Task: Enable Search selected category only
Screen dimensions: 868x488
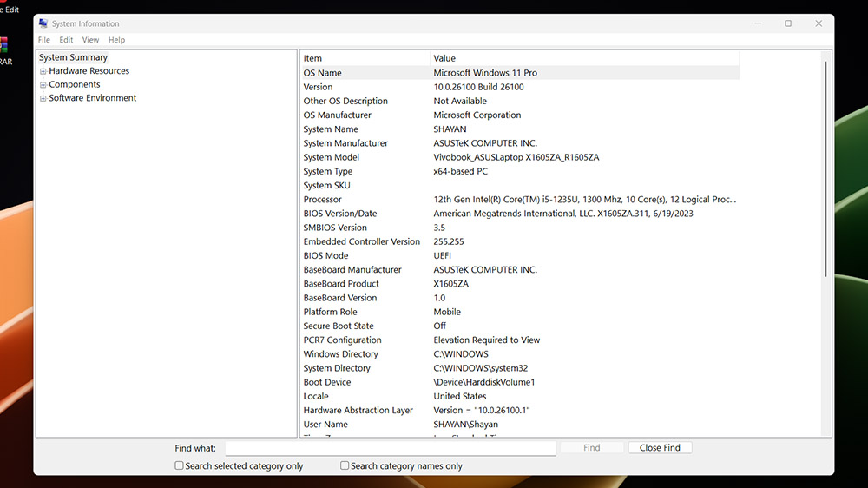Action: point(179,465)
